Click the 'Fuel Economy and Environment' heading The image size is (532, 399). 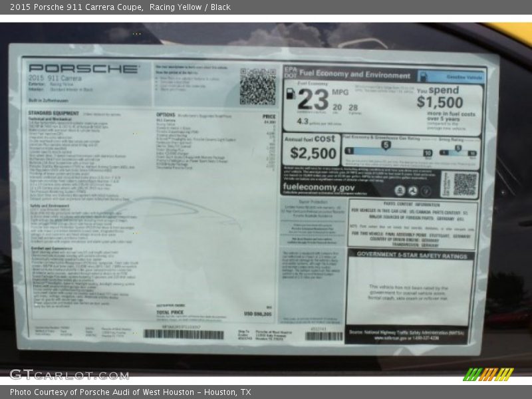[354, 74]
